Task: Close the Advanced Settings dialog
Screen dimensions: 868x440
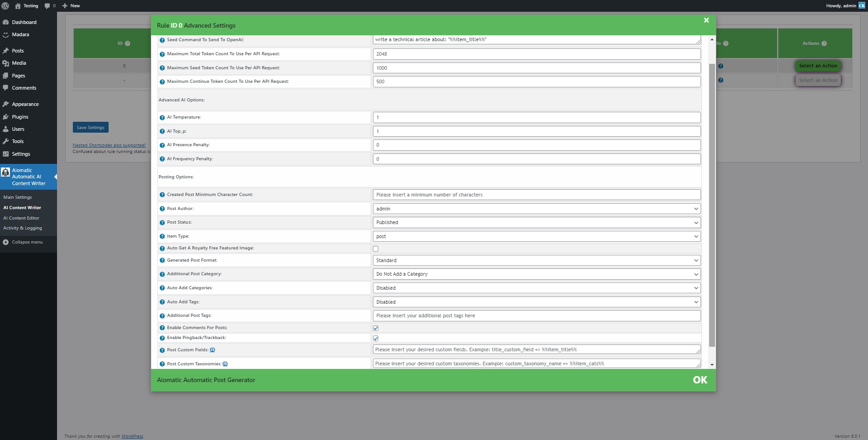Action: pos(706,20)
